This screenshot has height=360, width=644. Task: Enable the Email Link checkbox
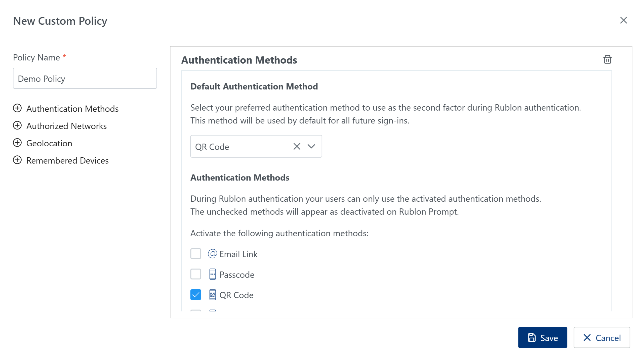[x=195, y=254]
